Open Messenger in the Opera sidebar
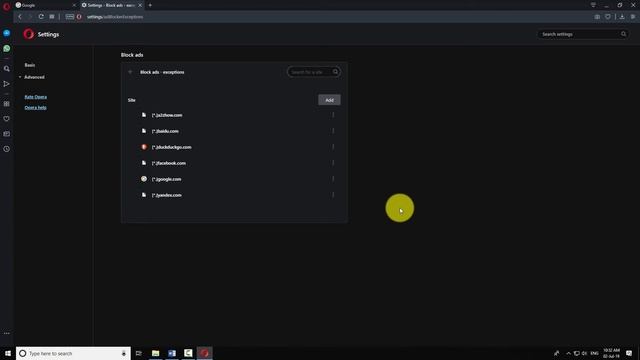640x360 pixels. [7, 33]
